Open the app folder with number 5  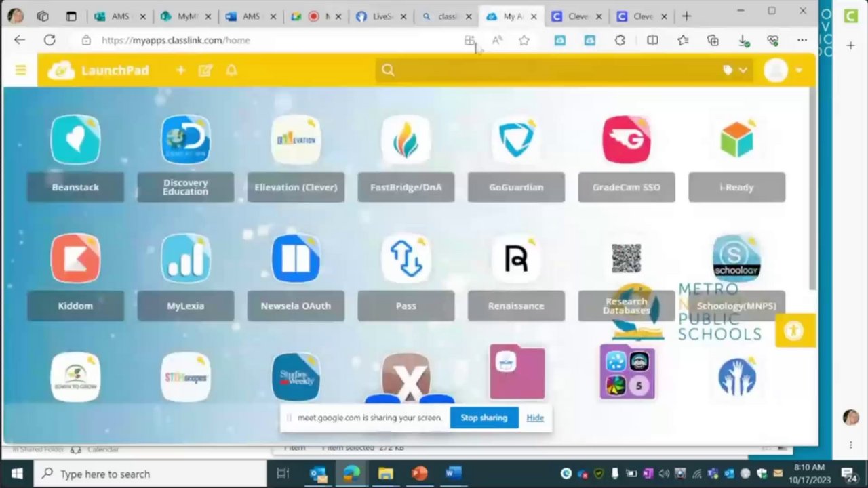coord(627,371)
